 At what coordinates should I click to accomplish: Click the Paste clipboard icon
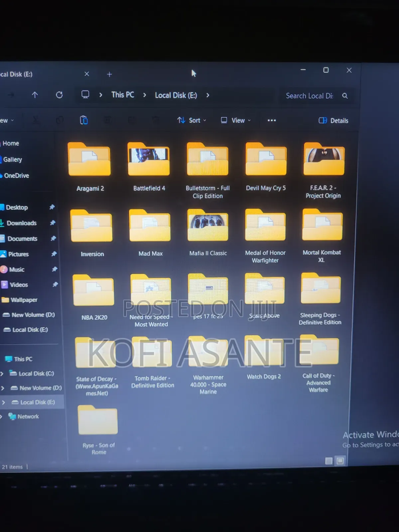(84, 120)
